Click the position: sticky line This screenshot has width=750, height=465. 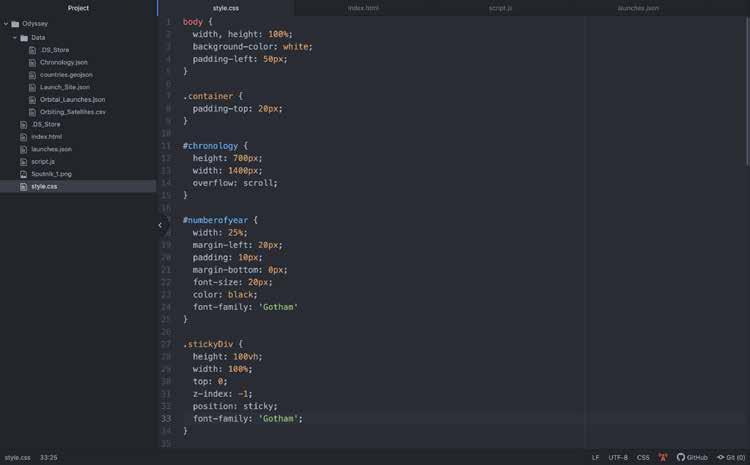235,406
